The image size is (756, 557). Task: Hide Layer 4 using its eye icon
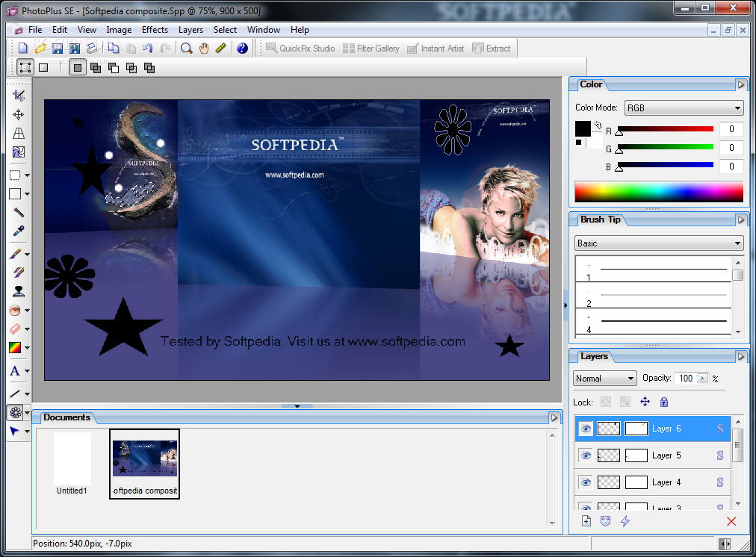[586, 482]
